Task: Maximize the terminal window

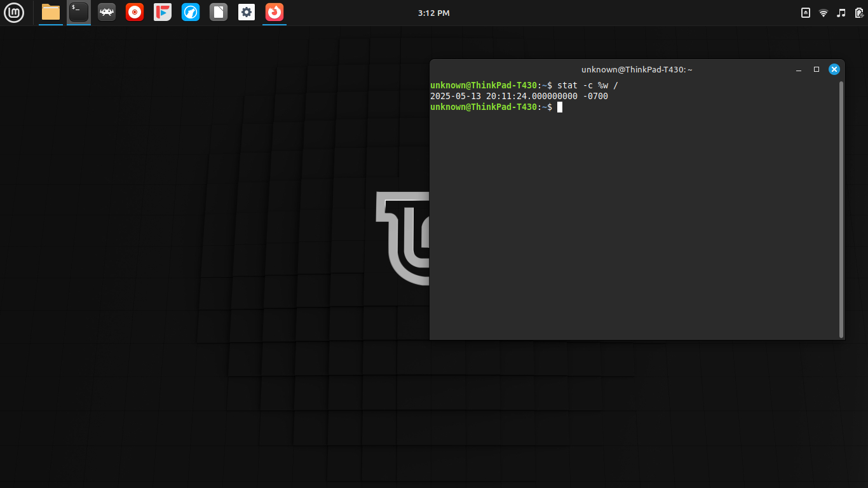Action: (x=817, y=69)
